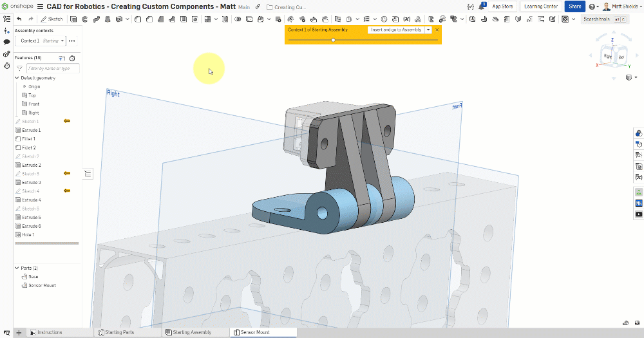Collapse the Default geometry tree group
This screenshot has width=644, height=338.
(17, 78)
